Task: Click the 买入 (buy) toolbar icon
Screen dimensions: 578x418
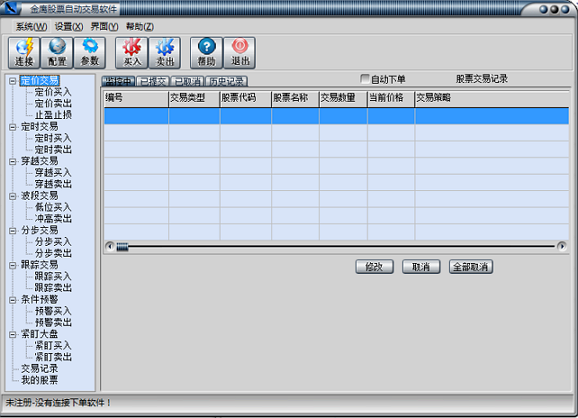Action: 132,53
